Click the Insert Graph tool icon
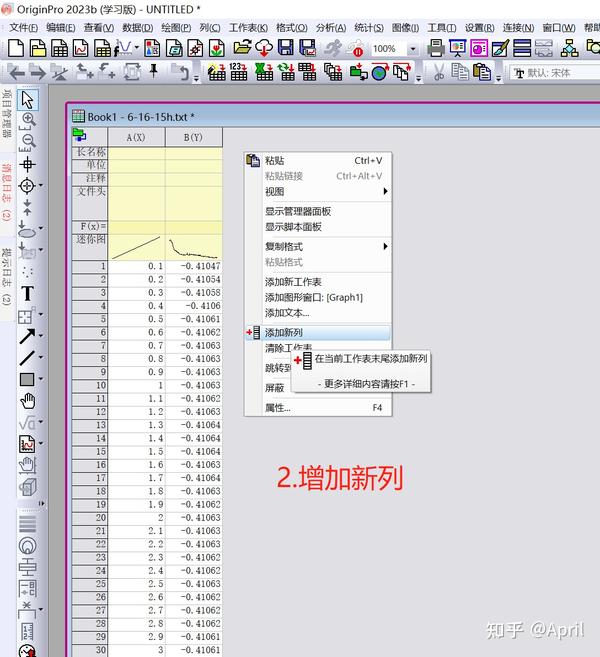This screenshot has height=657, width=600. point(27,444)
